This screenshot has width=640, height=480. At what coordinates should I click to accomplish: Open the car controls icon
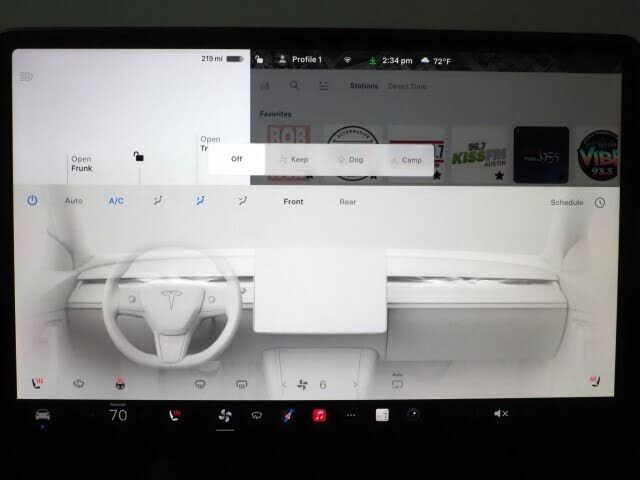click(43, 415)
